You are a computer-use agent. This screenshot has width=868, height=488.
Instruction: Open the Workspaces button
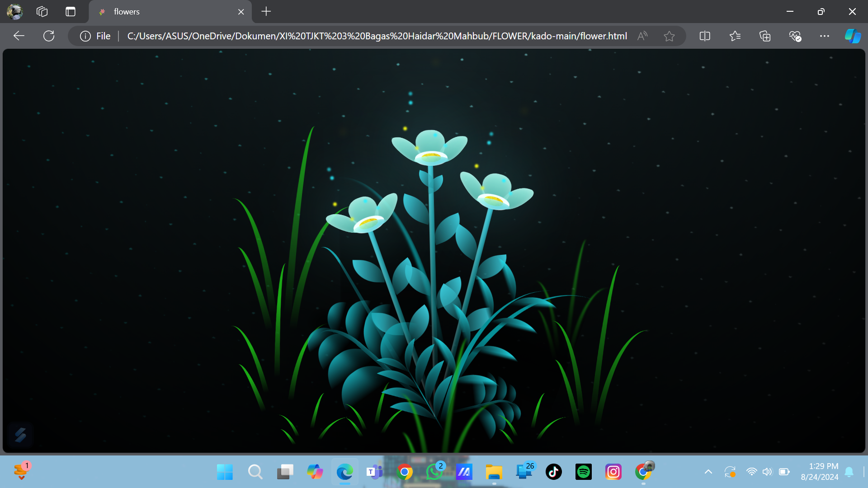tap(42, 12)
